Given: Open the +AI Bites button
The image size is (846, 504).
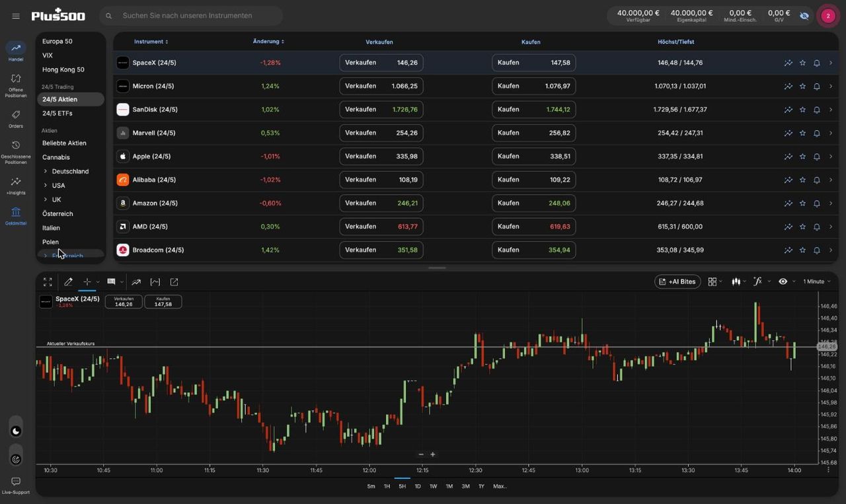Looking at the screenshot, I should pos(677,281).
